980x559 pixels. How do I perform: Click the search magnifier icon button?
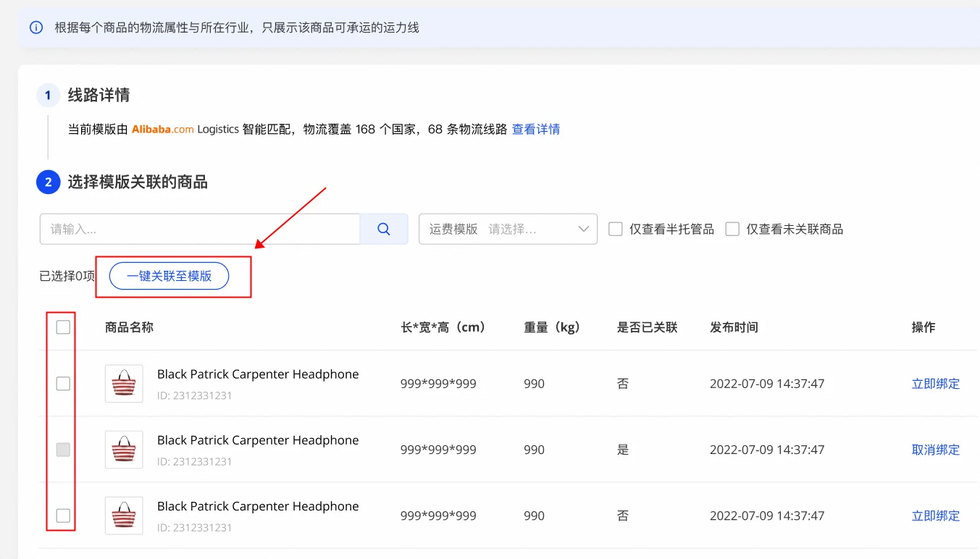coord(384,229)
